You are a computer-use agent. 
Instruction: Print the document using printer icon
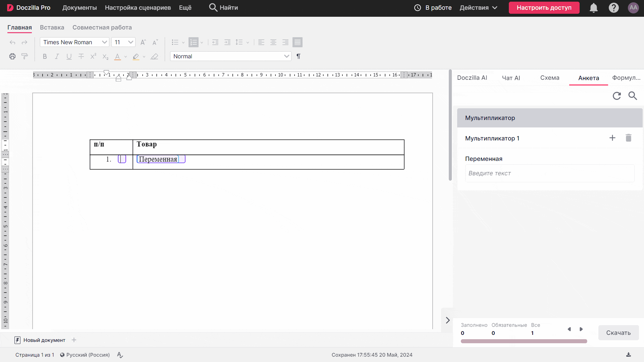pyautogui.click(x=12, y=56)
